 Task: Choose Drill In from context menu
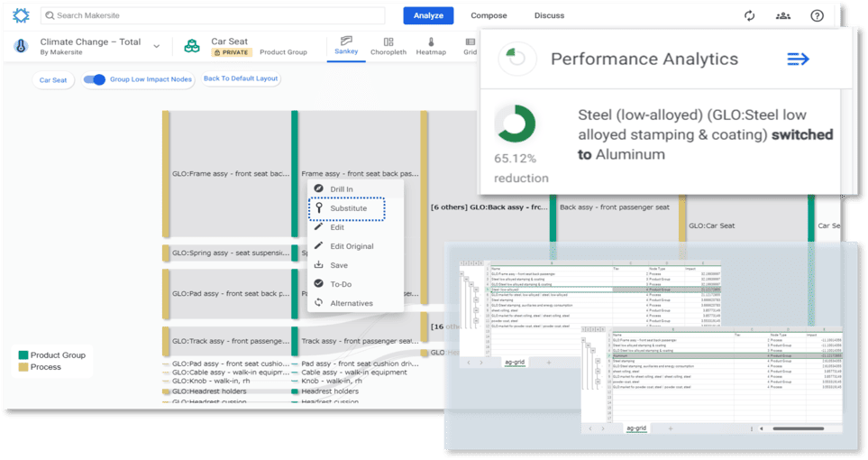point(341,189)
